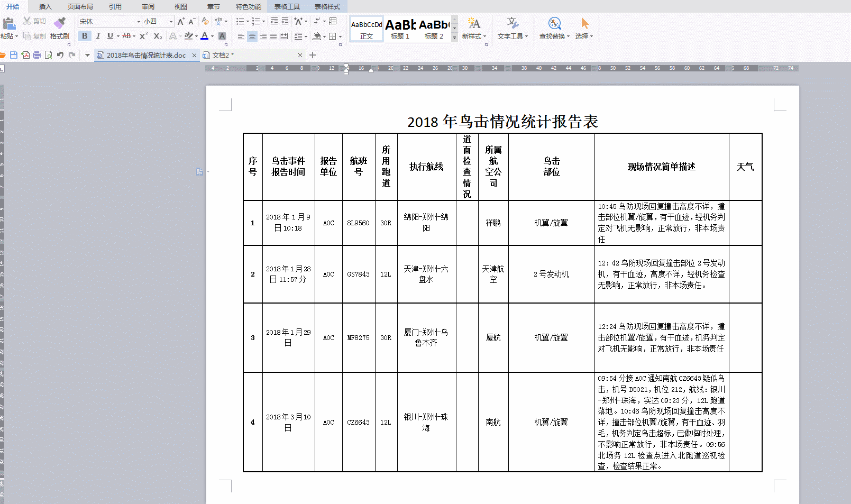Click the Paste (粘贴) clipboard icon

coord(9,23)
